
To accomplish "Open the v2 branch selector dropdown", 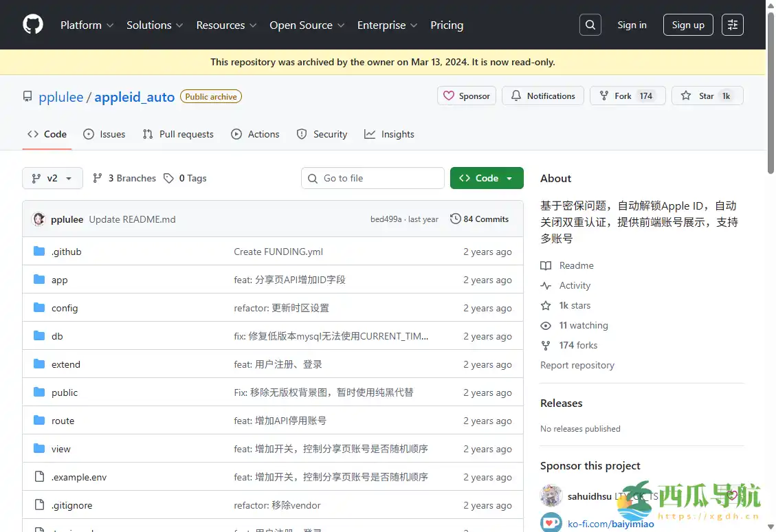I will (52, 178).
